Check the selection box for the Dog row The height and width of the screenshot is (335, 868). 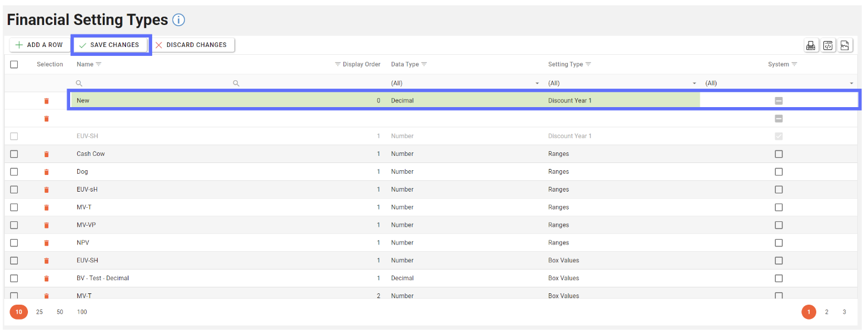(14, 172)
